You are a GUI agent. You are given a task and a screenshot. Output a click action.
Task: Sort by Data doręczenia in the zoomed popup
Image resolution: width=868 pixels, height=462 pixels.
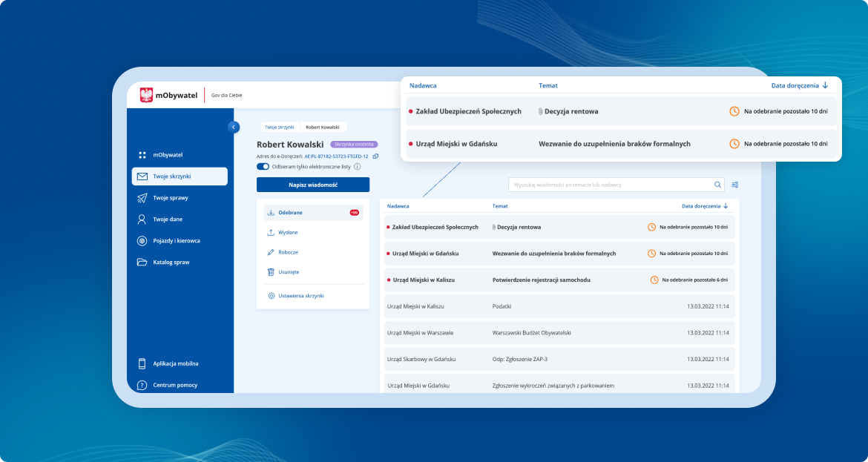coord(799,85)
